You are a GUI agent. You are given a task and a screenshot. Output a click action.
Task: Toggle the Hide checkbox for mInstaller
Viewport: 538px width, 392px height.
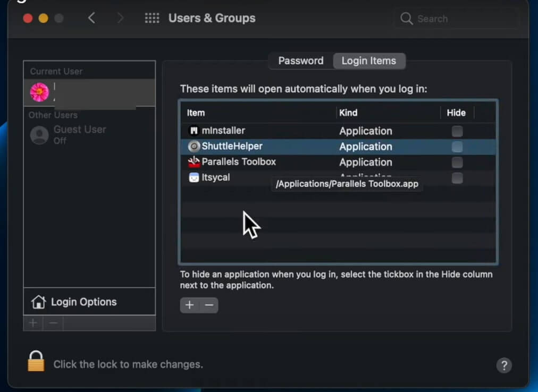[x=457, y=131]
